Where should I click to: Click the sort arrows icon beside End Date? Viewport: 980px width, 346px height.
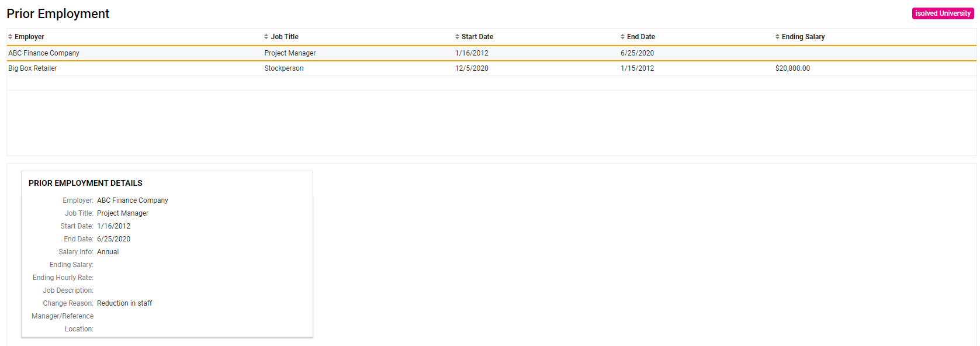[623, 37]
